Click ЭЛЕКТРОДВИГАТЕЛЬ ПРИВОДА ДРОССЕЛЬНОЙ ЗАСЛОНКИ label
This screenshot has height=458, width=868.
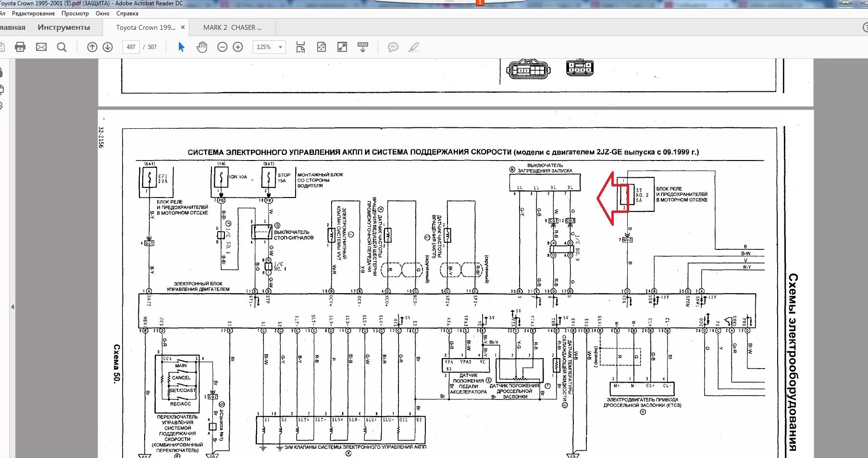[643, 402]
